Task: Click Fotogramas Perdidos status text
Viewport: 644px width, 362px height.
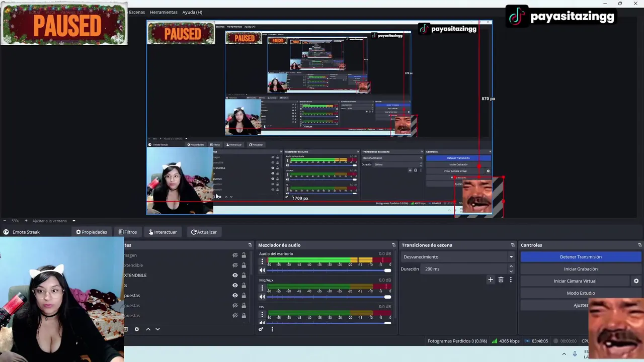Action: pyautogui.click(x=457, y=341)
